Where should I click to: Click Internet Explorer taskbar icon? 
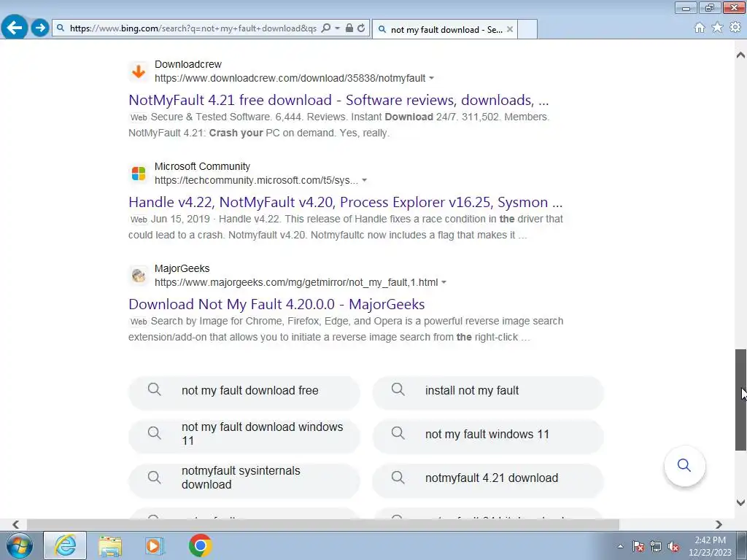pos(65,545)
